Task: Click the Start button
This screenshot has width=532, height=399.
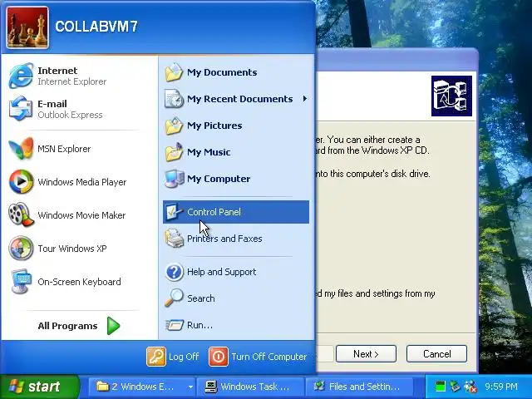Action: (x=39, y=387)
